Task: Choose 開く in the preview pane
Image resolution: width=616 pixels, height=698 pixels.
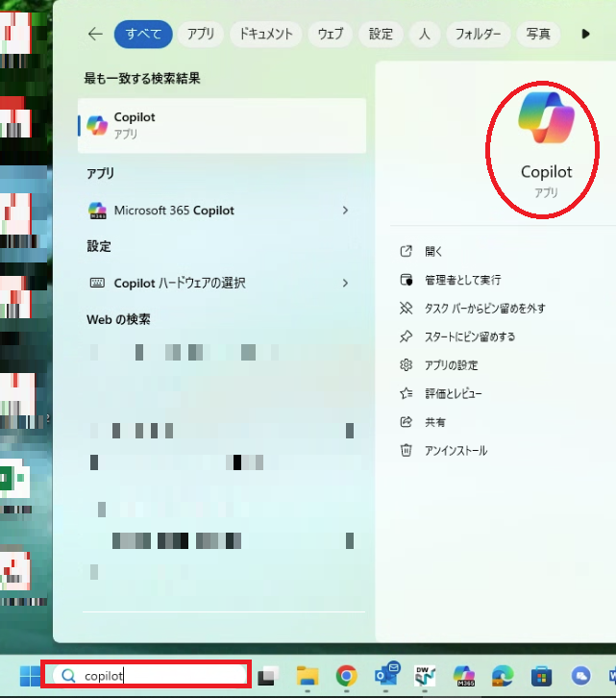Action: pos(433,252)
